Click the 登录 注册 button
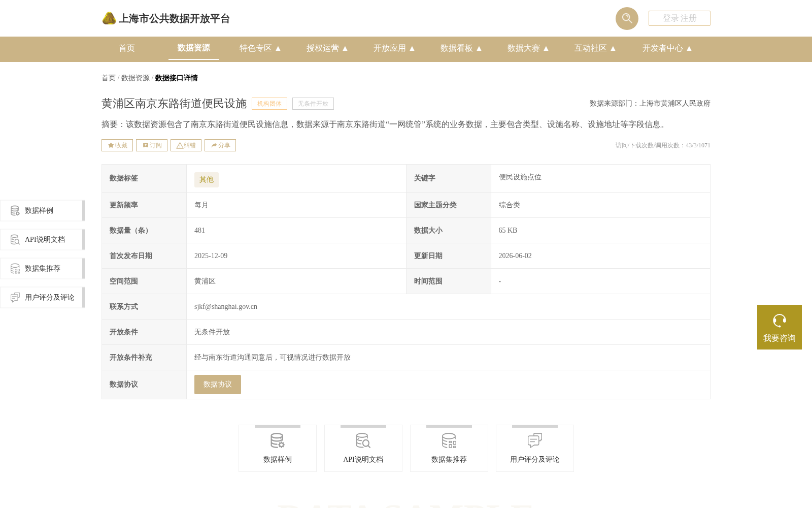 [679, 18]
